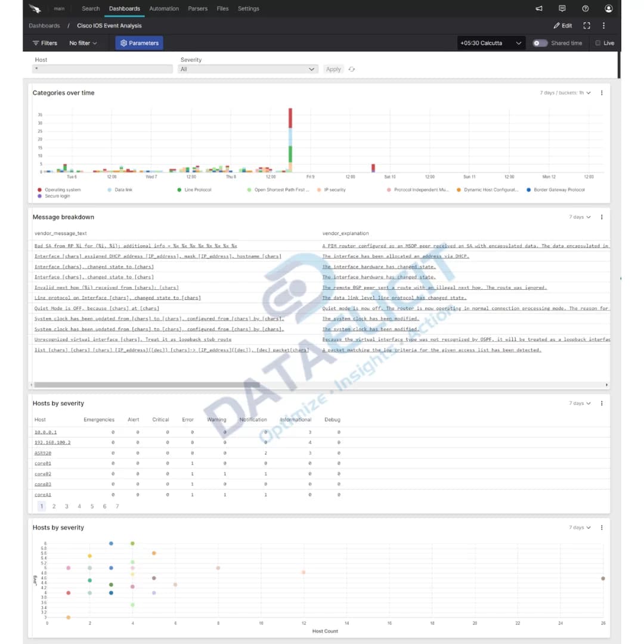The image size is (644, 644).
Task: Open the Categories over time panel menu
Action: pyautogui.click(x=602, y=93)
